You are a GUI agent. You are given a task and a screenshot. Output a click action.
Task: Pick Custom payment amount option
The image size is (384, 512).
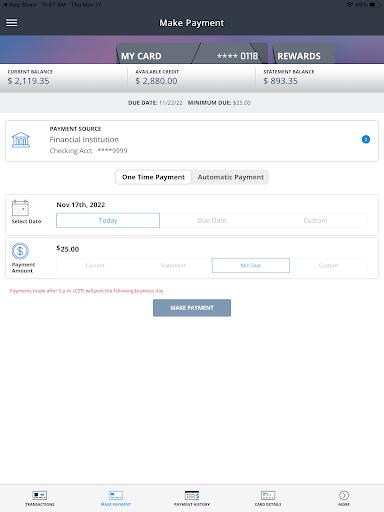click(x=328, y=266)
